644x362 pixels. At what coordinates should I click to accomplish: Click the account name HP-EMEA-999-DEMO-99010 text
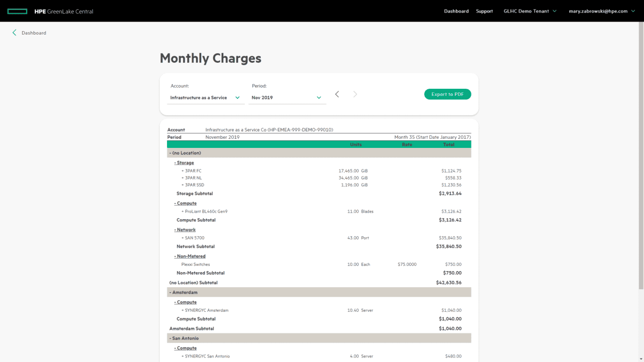(x=269, y=130)
